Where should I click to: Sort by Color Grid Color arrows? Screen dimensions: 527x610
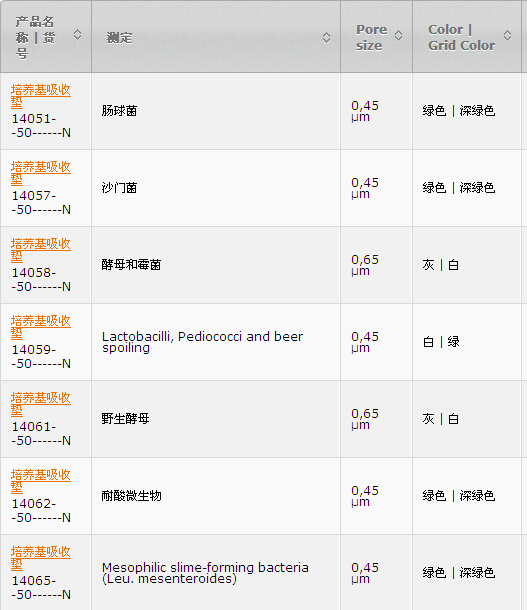coord(507,35)
